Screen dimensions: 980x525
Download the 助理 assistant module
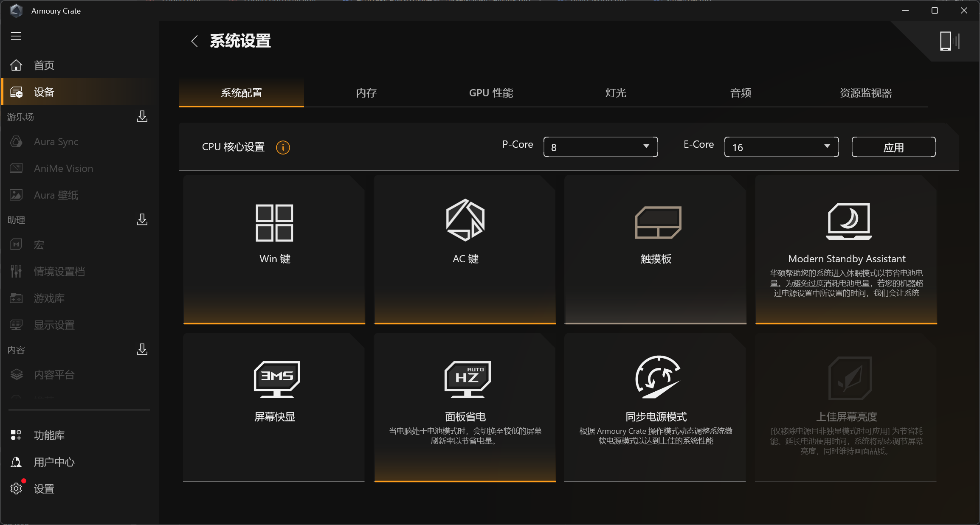[142, 219]
